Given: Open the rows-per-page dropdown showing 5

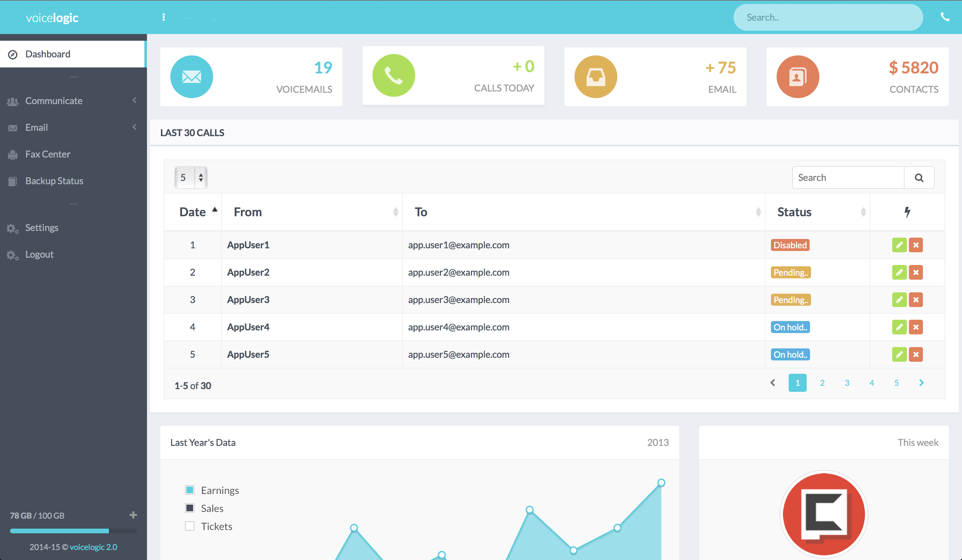Looking at the screenshot, I should point(191,178).
